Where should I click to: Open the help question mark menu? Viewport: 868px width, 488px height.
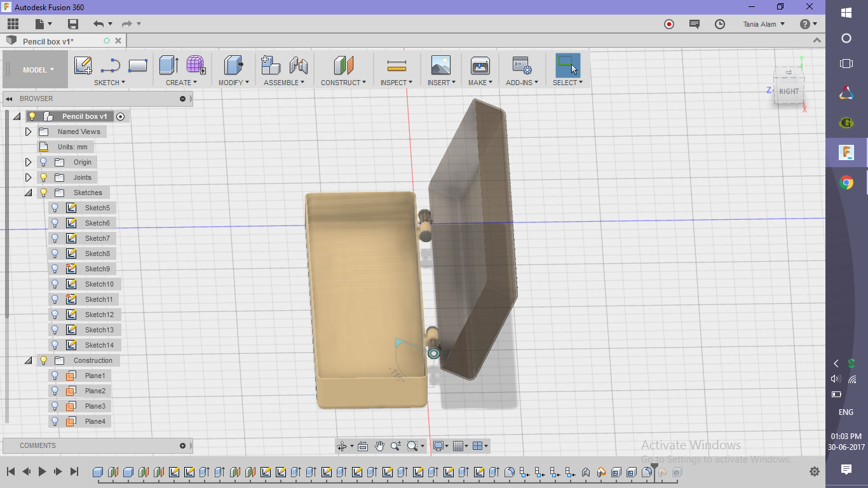(808, 24)
